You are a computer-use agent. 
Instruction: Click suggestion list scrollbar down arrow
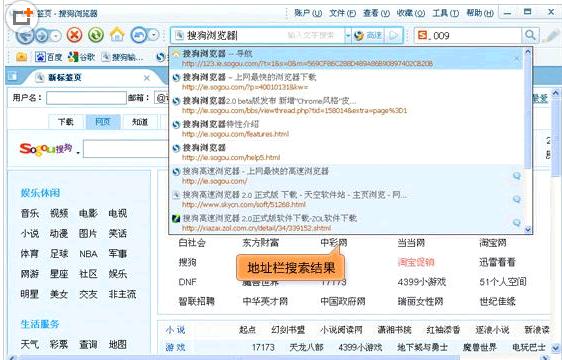click(x=528, y=229)
